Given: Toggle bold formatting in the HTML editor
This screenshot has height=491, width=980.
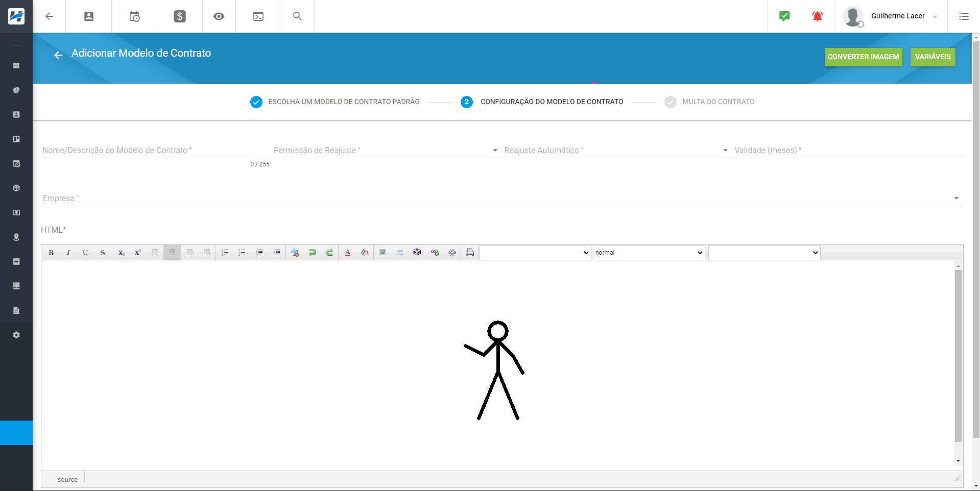Looking at the screenshot, I should pyautogui.click(x=51, y=253).
